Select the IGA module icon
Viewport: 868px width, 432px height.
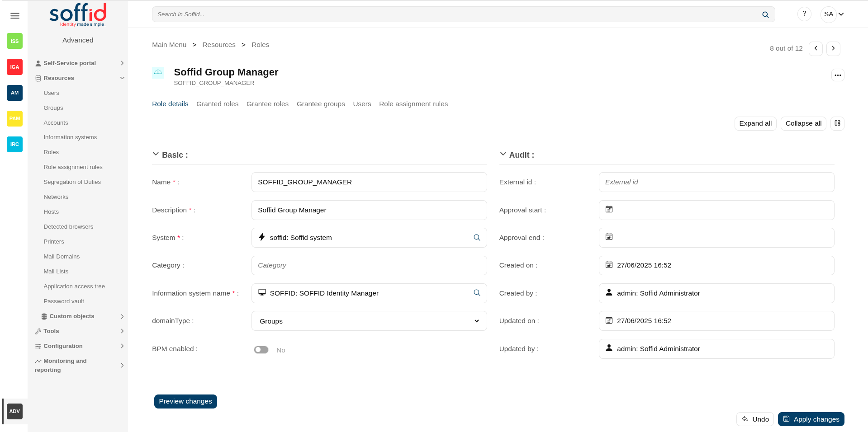tap(14, 67)
